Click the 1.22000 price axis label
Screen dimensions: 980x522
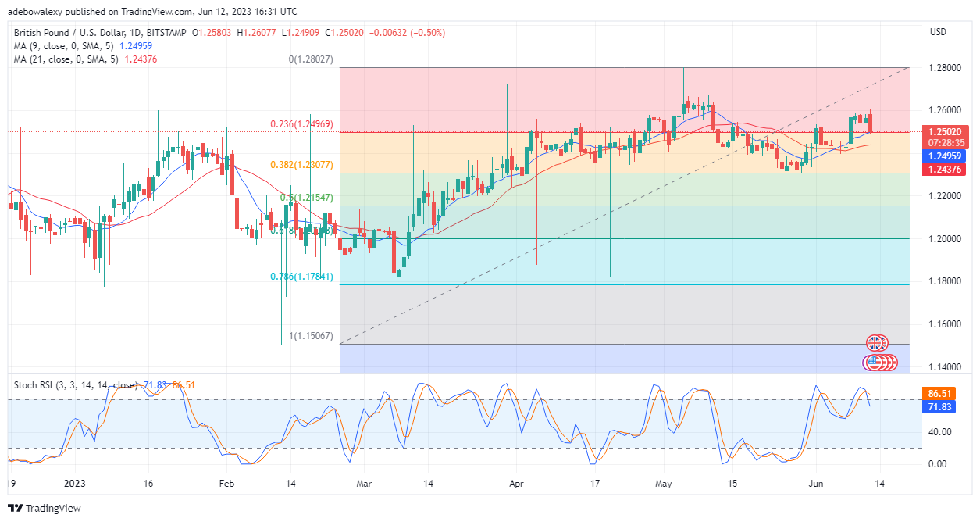coord(943,196)
